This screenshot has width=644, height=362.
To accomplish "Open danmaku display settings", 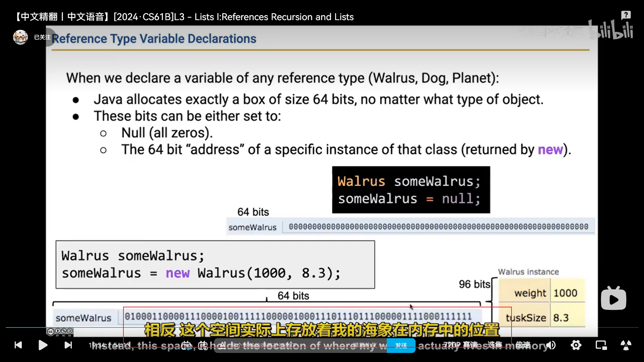I will point(203,345).
